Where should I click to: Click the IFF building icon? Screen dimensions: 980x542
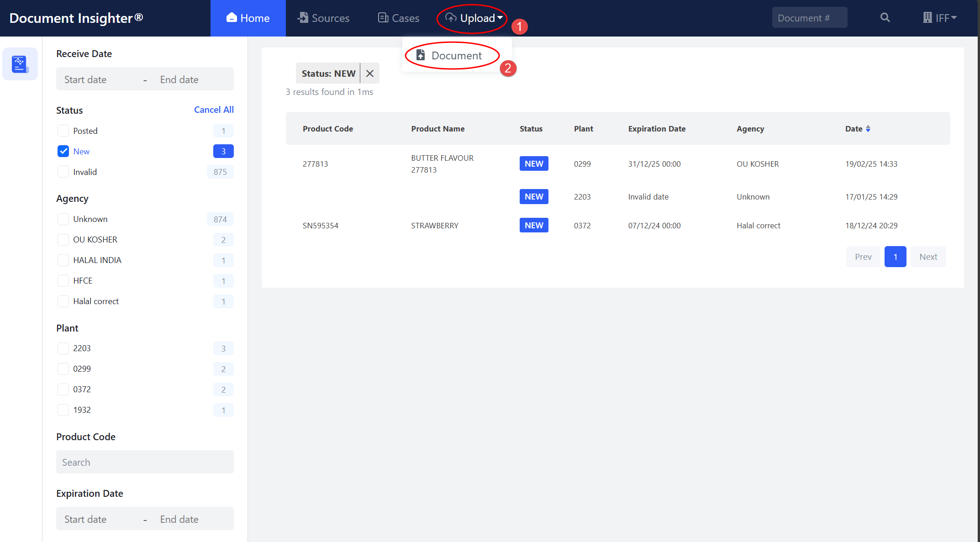click(x=927, y=18)
